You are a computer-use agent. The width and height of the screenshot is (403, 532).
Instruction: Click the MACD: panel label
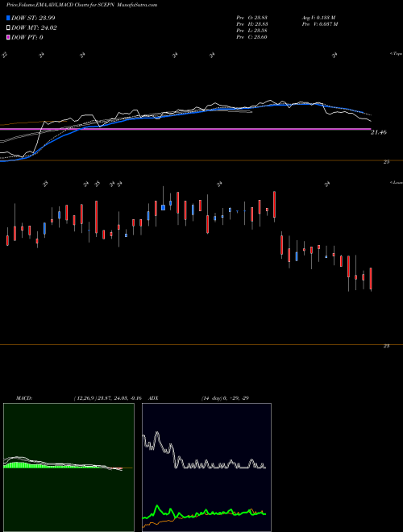pos(24,398)
